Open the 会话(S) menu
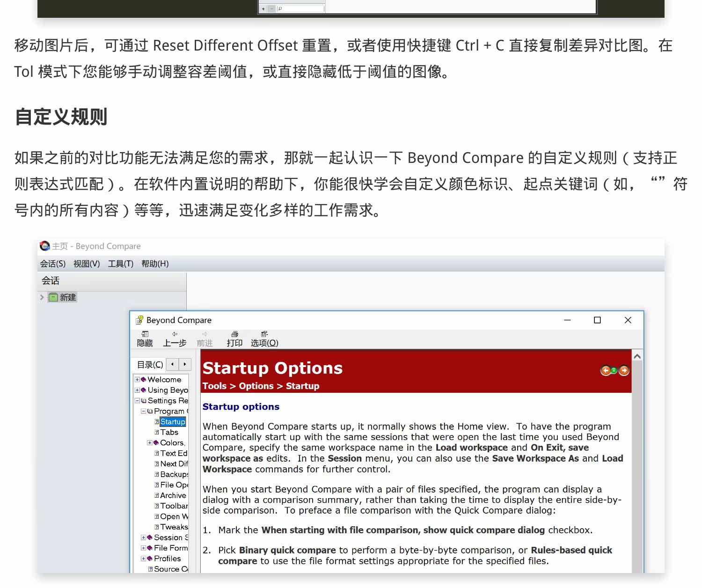702x588 pixels. pyautogui.click(x=53, y=264)
